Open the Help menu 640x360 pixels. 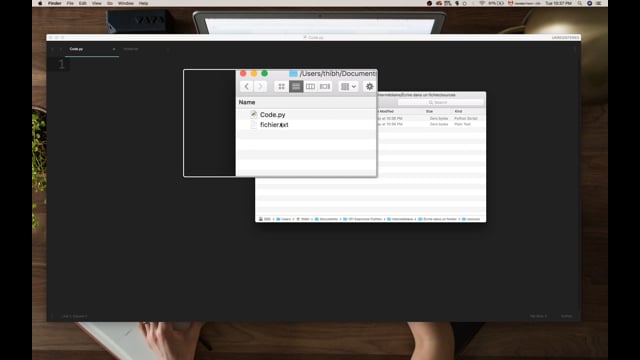coord(143,3)
